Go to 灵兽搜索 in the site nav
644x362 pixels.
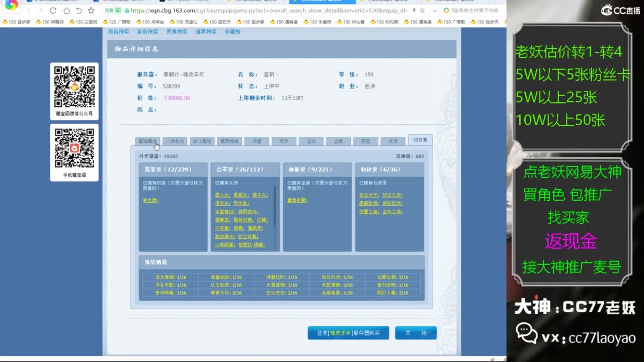tap(177, 32)
